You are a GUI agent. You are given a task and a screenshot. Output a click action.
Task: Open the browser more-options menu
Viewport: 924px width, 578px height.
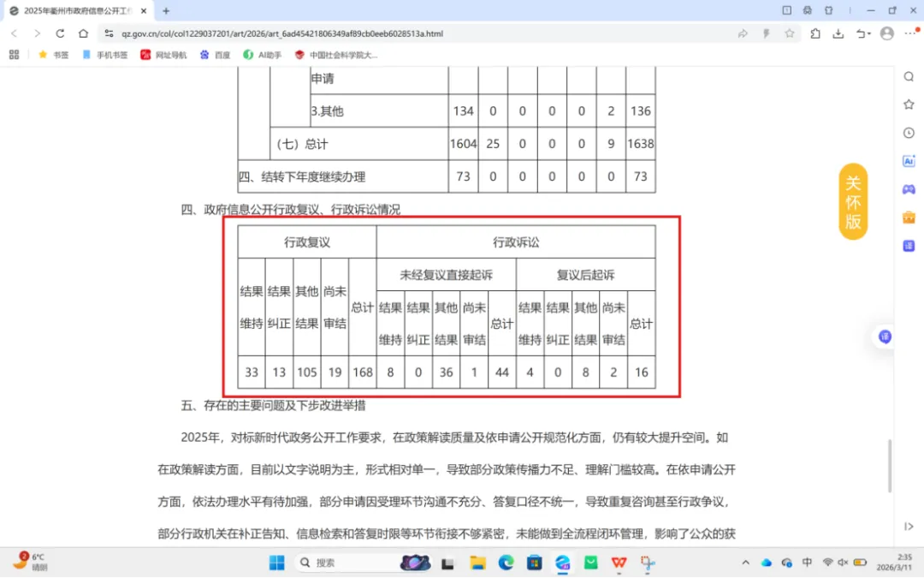pyautogui.click(x=911, y=33)
